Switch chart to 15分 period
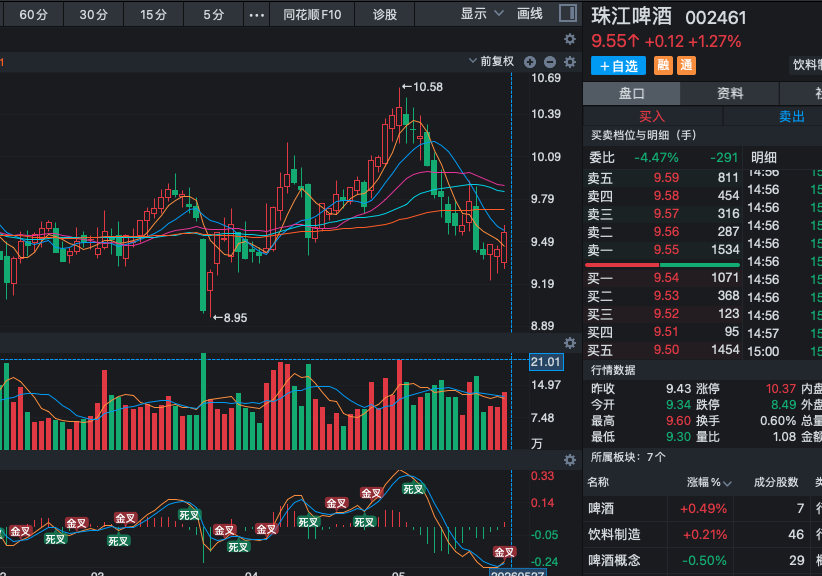822x576 pixels. pyautogui.click(x=153, y=14)
